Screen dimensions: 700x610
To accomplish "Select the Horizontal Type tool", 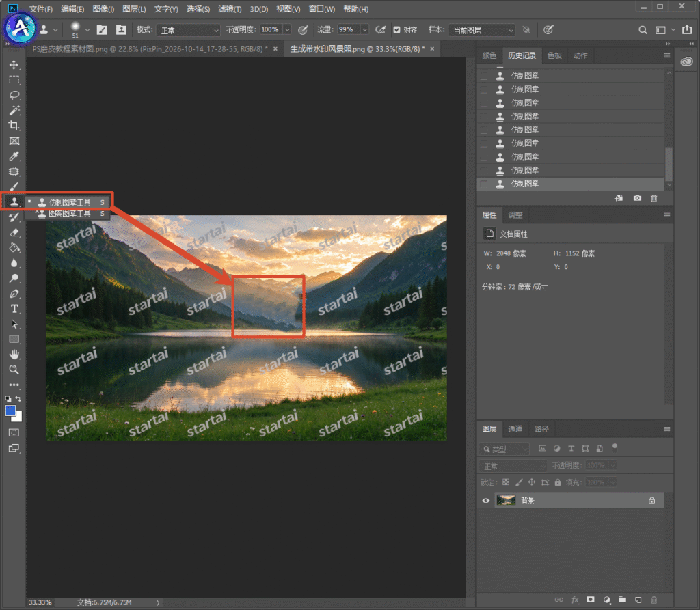I will point(14,309).
